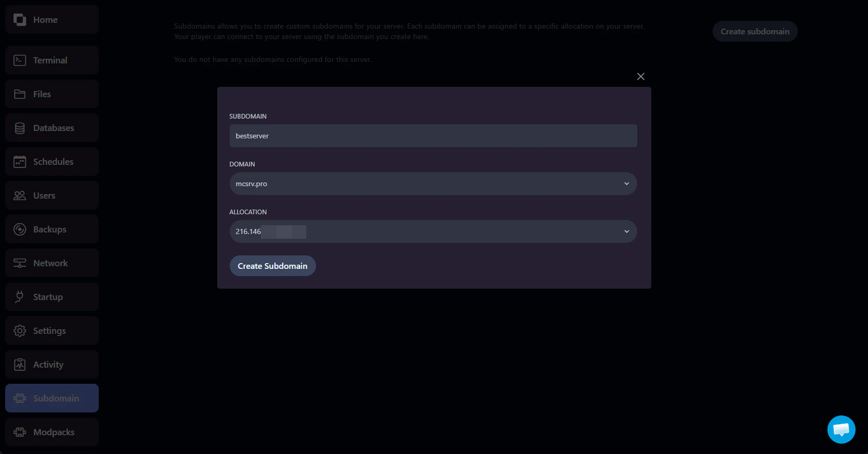Click the Databases stack icon
The image size is (868, 454).
pos(20,128)
